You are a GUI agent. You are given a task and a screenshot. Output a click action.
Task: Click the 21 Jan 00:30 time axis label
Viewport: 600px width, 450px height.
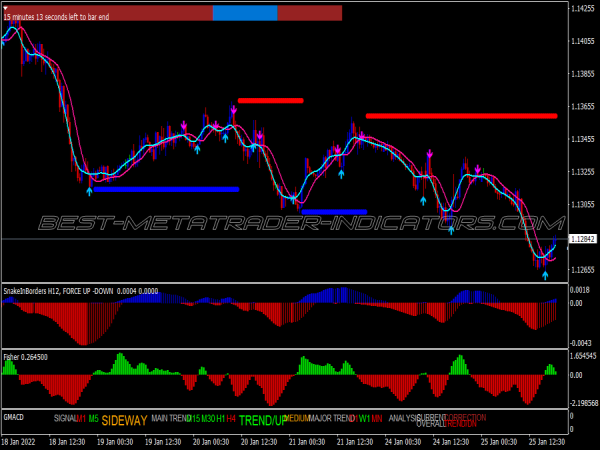[305, 441]
